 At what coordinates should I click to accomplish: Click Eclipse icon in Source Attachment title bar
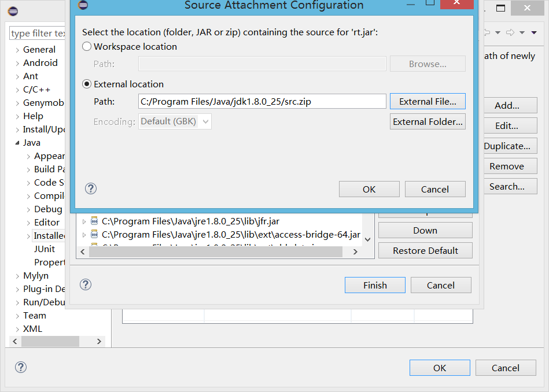83,5
